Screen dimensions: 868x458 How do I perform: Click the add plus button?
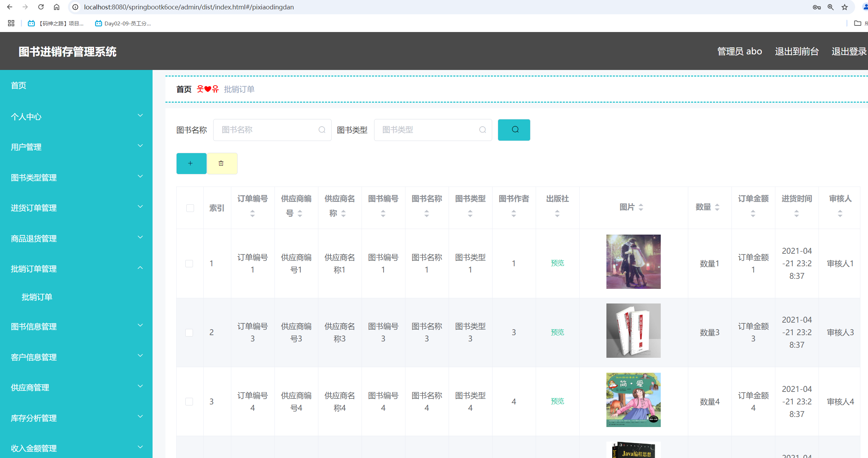pos(191,164)
